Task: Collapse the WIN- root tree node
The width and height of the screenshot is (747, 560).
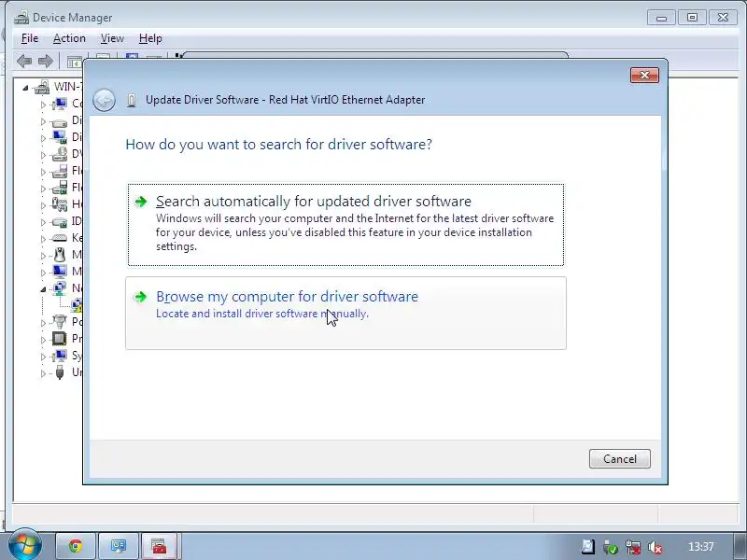Action: 25,88
